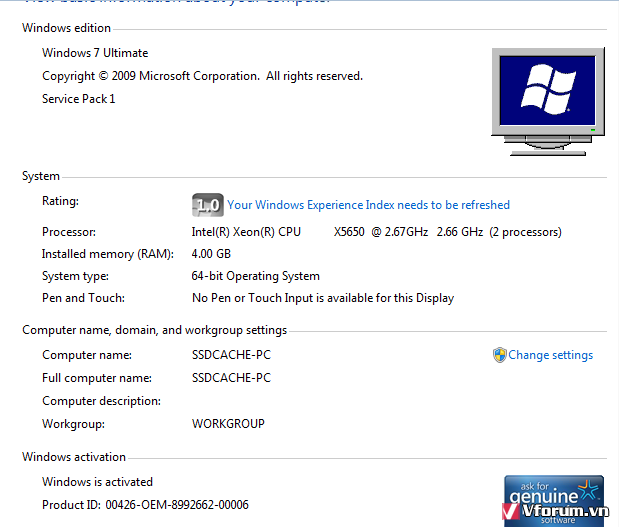619x527 pixels.
Task: Click the System section heading
Action: click(x=41, y=176)
